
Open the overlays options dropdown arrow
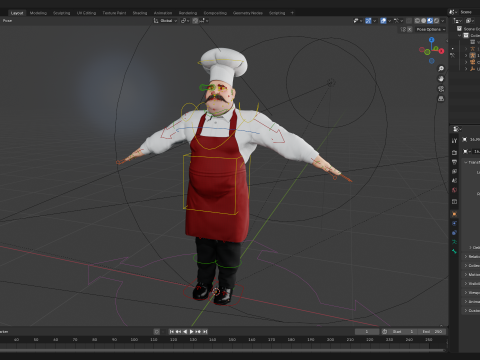click(x=389, y=21)
